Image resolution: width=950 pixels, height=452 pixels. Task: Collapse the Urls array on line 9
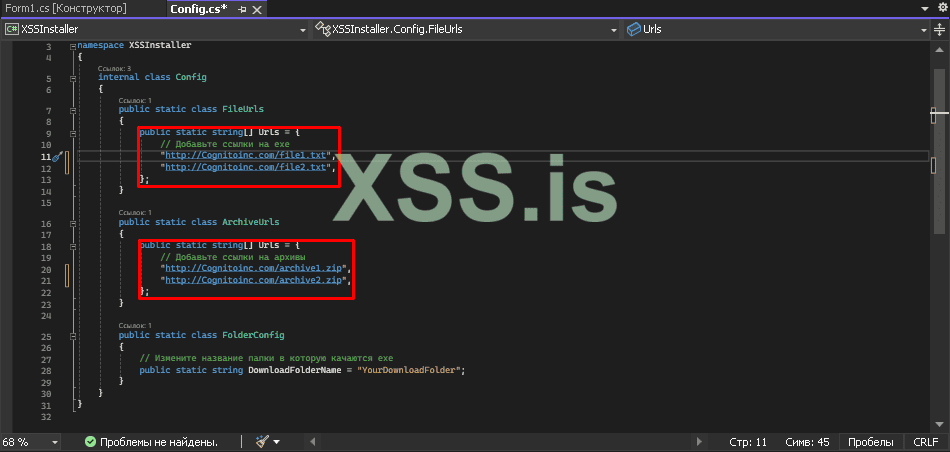pos(73,133)
